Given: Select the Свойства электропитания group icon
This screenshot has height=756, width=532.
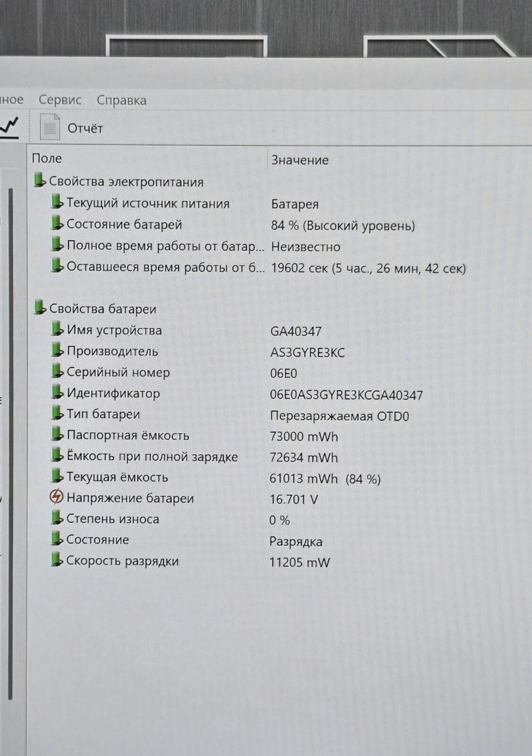Looking at the screenshot, I should click(40, 180).
